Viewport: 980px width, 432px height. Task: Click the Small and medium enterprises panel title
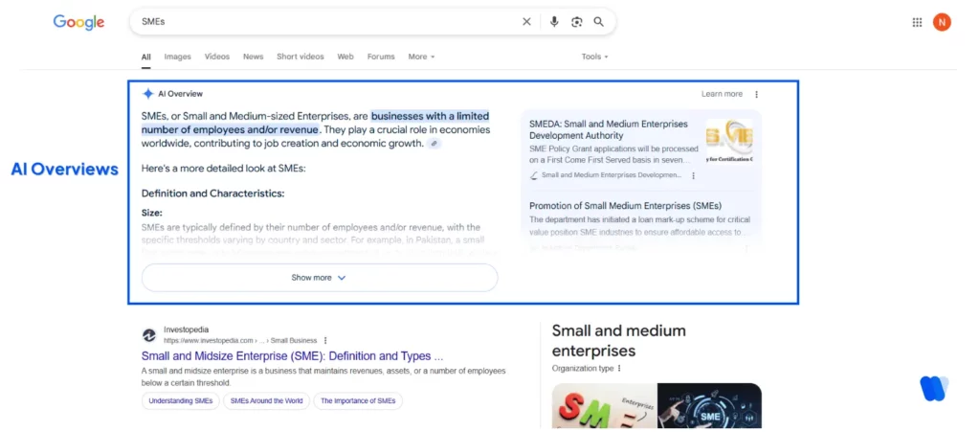619,341
